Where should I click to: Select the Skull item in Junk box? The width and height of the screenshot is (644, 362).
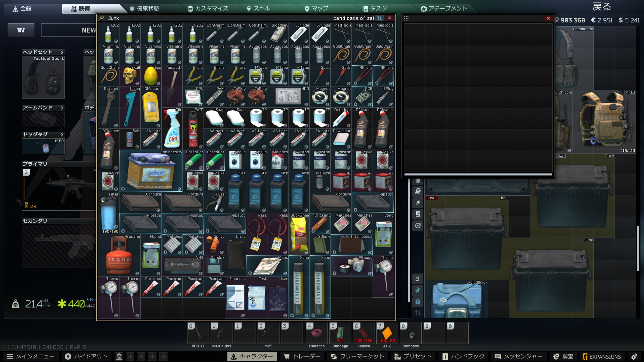130,76
